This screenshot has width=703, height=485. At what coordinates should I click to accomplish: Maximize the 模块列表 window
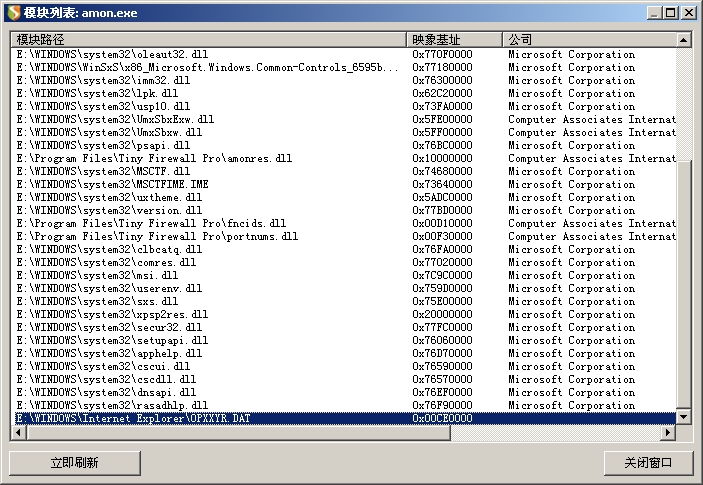[x=671, y=13]
